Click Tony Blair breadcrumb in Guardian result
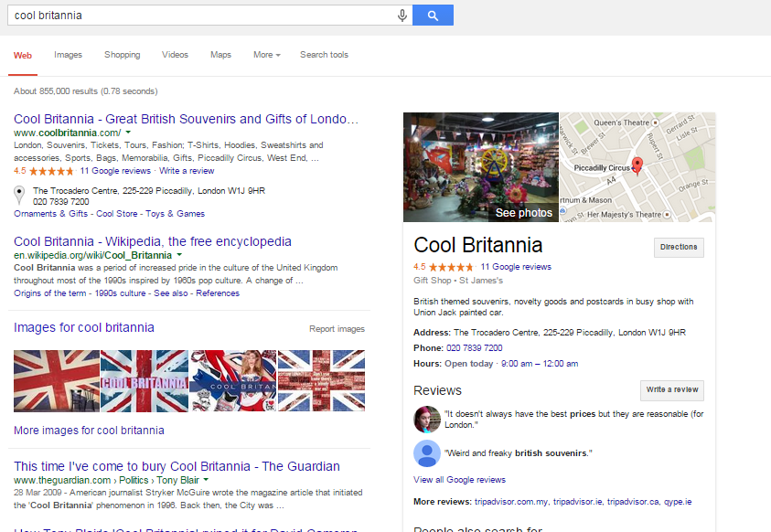Viewport: 771px width, 532px height. coord(178,480)
